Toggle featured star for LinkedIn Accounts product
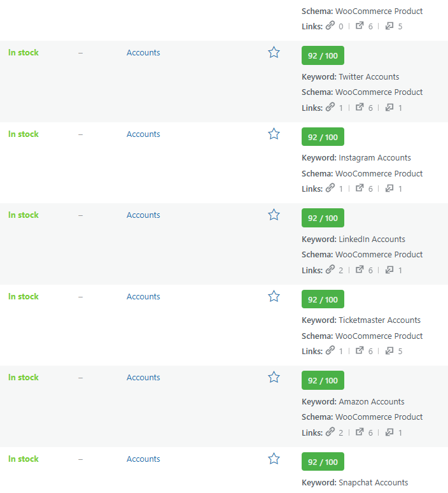Screen dimensions: 448x493 coord(274,215)
